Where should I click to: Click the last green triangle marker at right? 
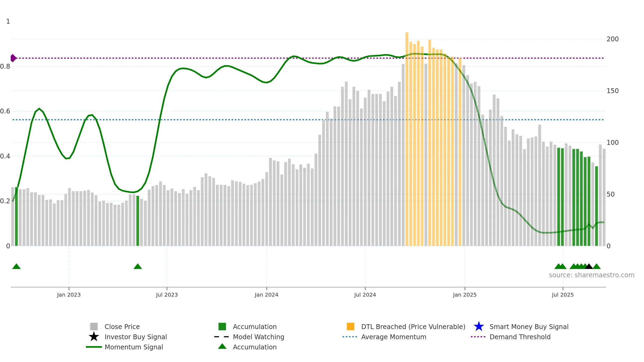pyautogui.click(x=597, y=266)
